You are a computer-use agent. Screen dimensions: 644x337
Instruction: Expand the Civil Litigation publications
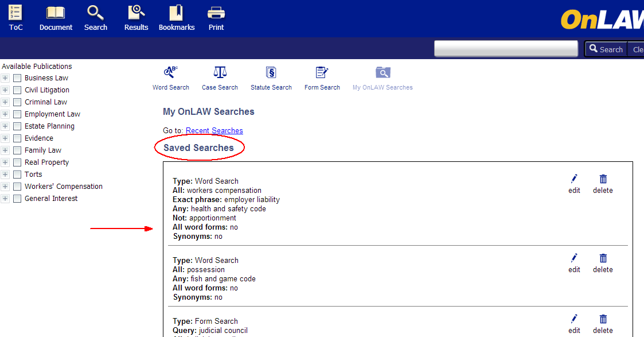tap(5, 90)
